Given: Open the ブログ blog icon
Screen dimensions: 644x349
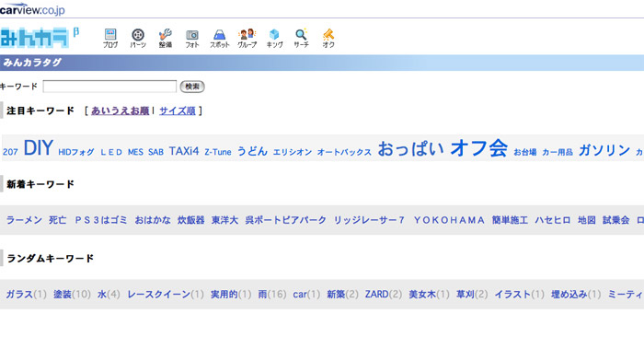Looking at the screenshot, I should pos(110,39).
